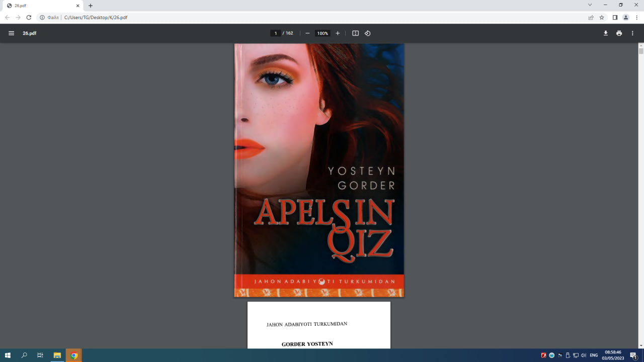Screen dimensions: 644x362
Task: Open Windows taskbar search
Action: coord(24,355)
